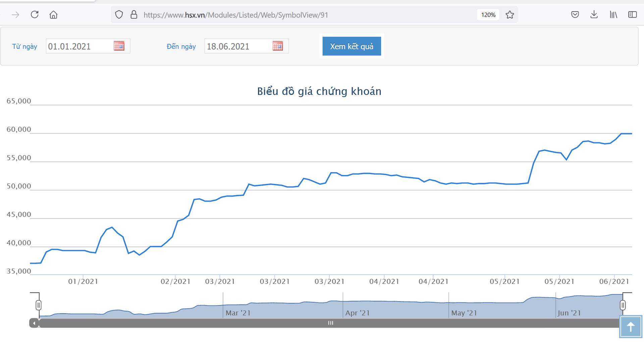
Task: Click the chart scrollbar's left arrow
Action: [x=34, y=323]
